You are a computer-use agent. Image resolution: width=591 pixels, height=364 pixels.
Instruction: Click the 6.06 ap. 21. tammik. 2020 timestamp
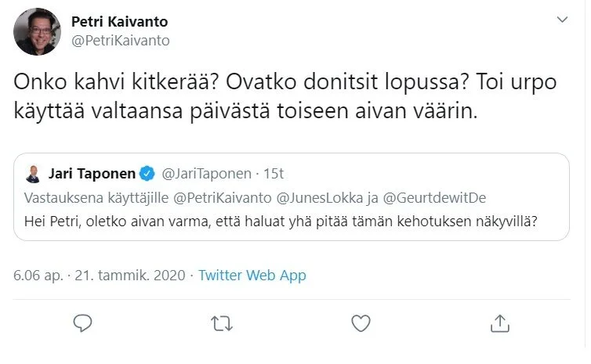[99, 276]
